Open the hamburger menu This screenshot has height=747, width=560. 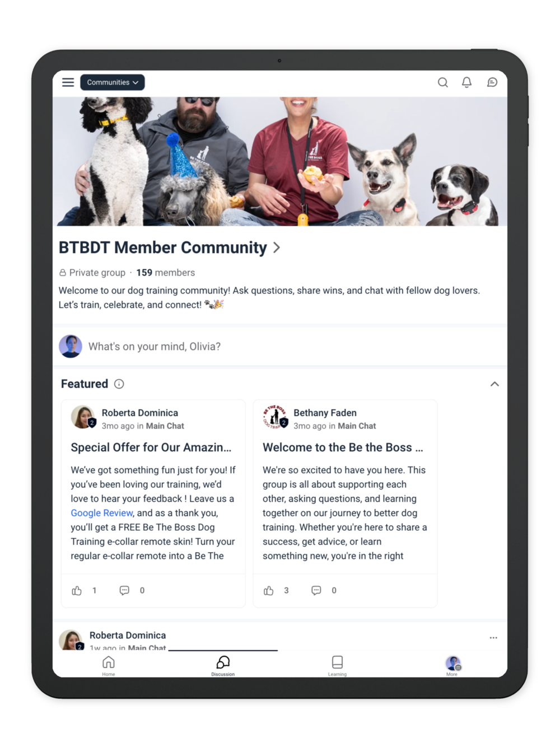68,82
